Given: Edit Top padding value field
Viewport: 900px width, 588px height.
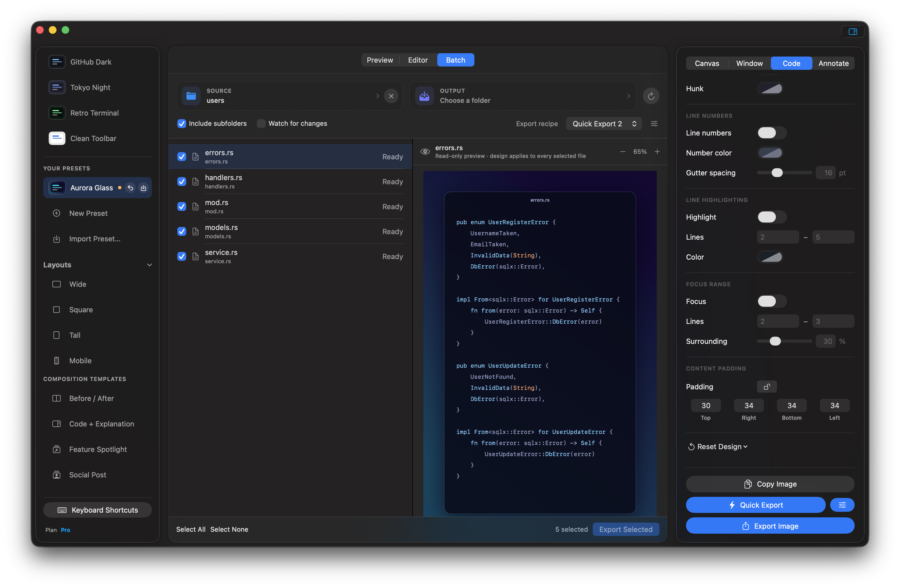Looking at the screenshot, I should pos(706,406).
